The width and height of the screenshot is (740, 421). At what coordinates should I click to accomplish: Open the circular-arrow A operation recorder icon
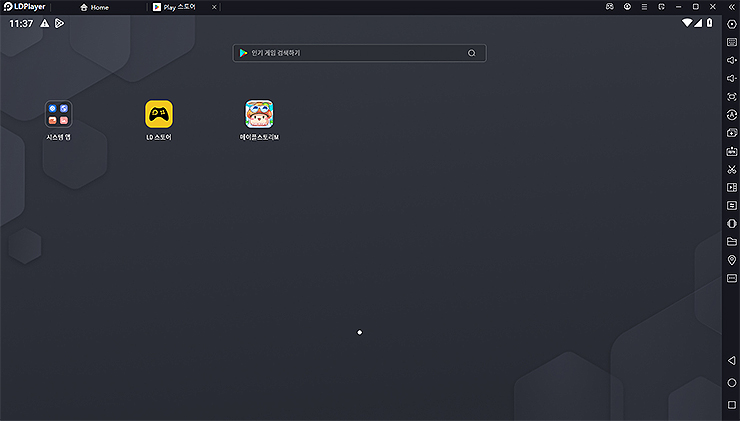pos(732,115)
